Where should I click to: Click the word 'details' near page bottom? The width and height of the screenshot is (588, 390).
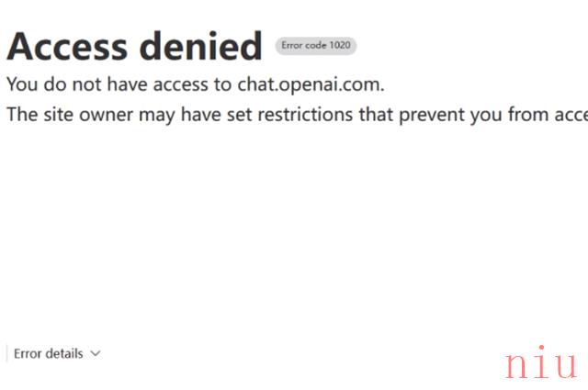pyautogui.click(x=62, y=353)
